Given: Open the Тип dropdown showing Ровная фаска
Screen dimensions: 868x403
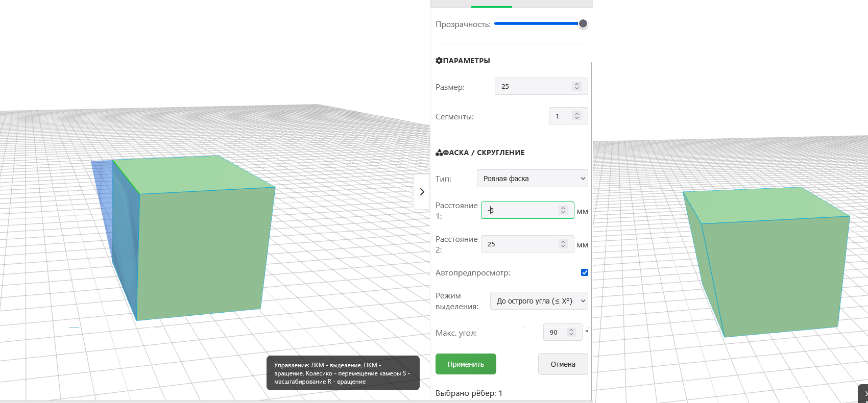Looking at the screenshot, I should 532,179.
